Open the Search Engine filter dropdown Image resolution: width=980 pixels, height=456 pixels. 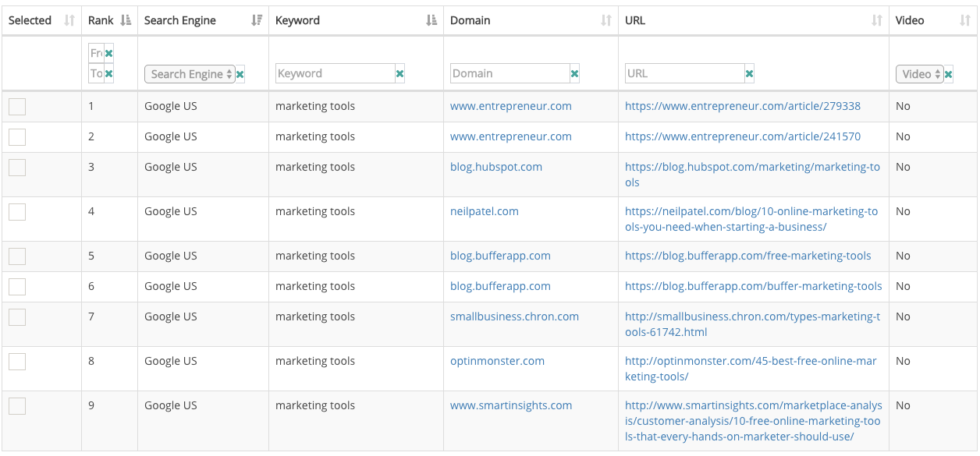click(x=190, y=74)
